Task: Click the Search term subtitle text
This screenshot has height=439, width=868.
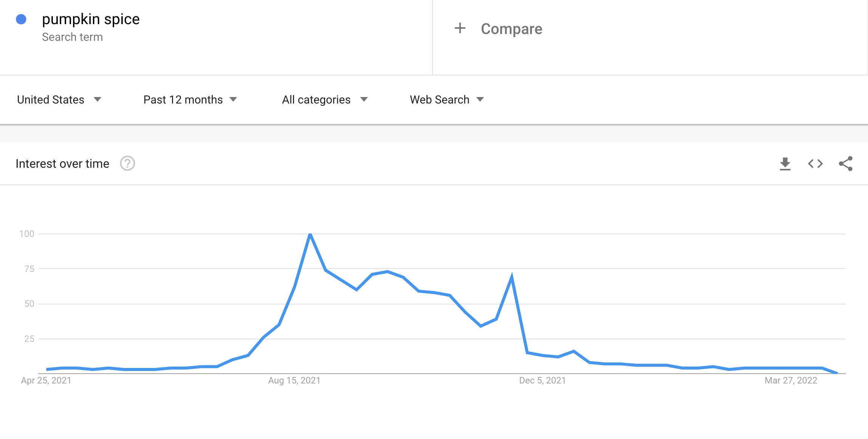Action: click(x=73, y=37)
